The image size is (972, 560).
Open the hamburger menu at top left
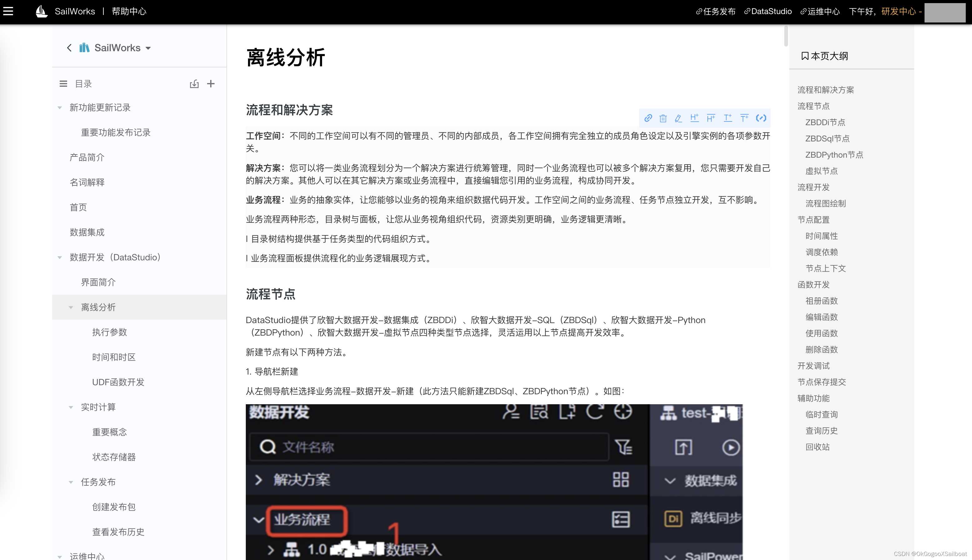8,11
